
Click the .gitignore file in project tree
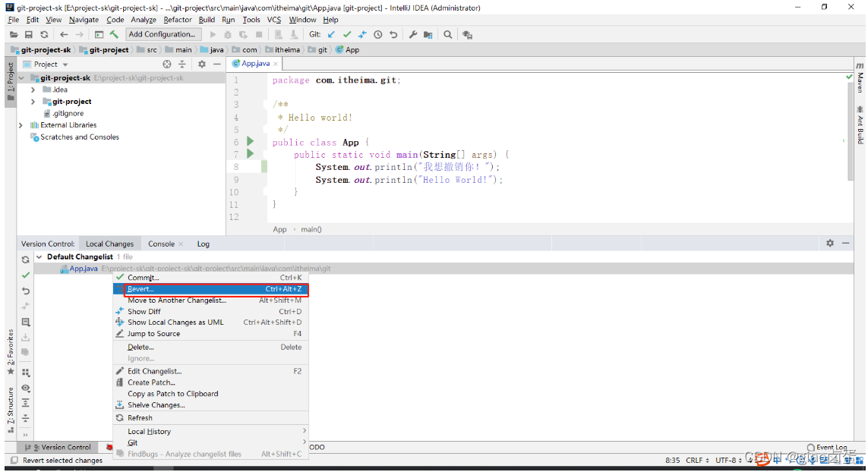pos(68,113)
